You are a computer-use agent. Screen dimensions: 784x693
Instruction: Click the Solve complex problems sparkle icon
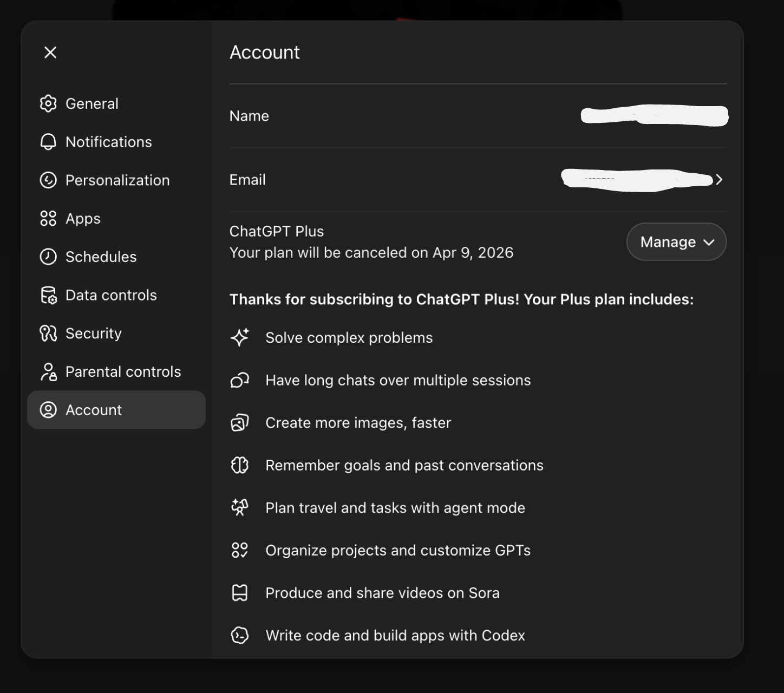[240, 337]
